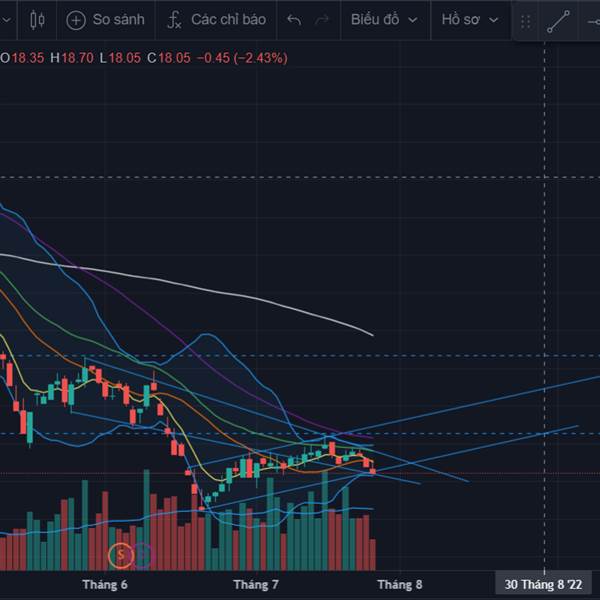Click the redo arrow icon
The height and width of the screenshot is (600, 600).
(x=322, y=20)
